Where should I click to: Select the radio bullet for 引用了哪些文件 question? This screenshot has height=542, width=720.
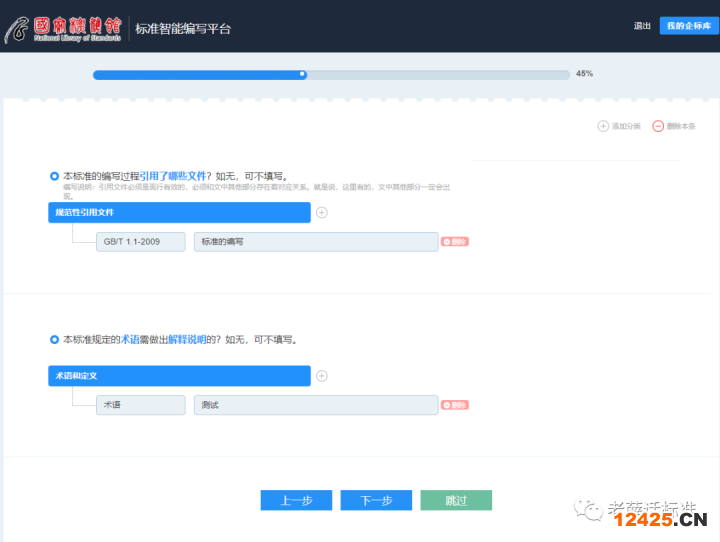(x=54, y=176)
